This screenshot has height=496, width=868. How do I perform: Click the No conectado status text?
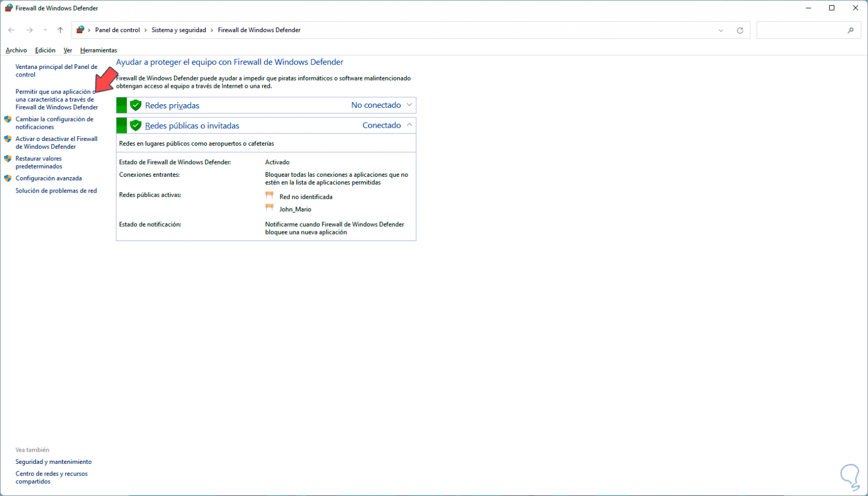pyautogui.click(x=376, y=105)
